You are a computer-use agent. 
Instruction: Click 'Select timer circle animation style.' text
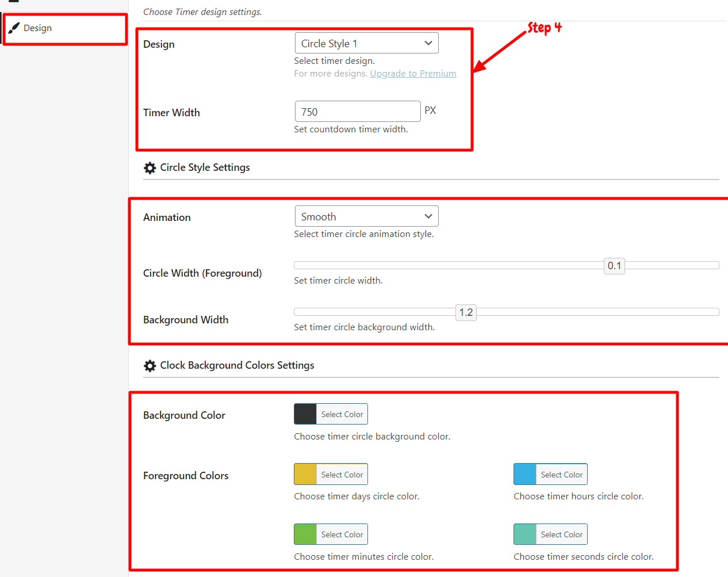point(364,234)
